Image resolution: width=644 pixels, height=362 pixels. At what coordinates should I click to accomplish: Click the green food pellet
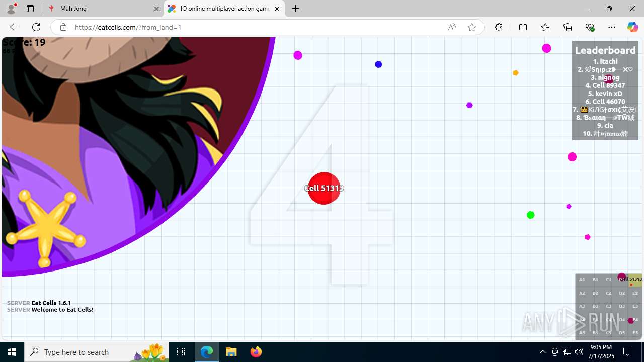tap(530, 215)
